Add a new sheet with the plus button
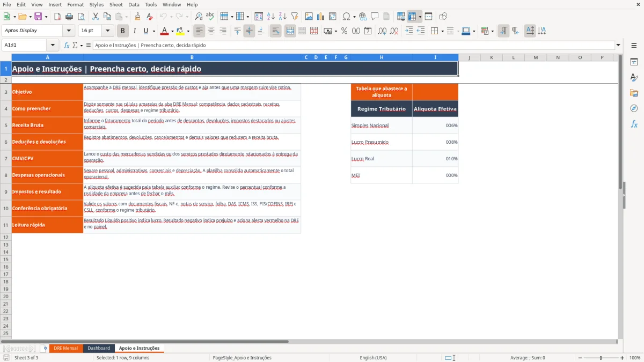 pyautogui.click(x=45, y=348)
